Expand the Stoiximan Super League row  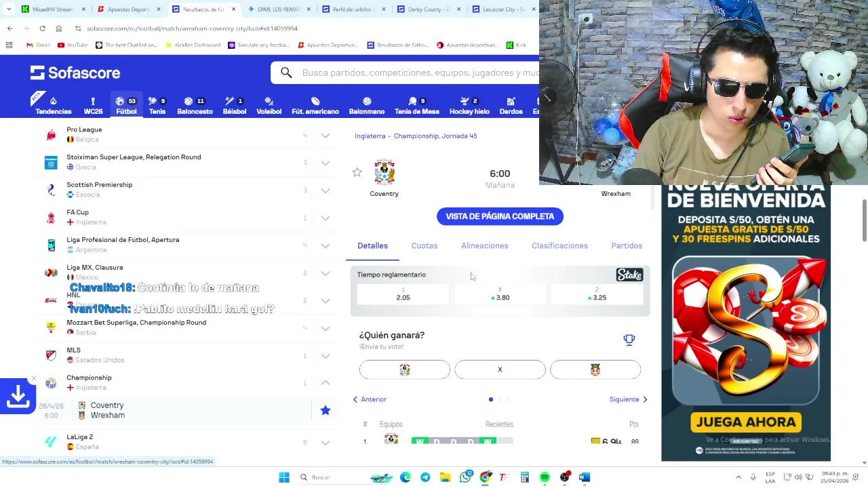pos(325,163)
